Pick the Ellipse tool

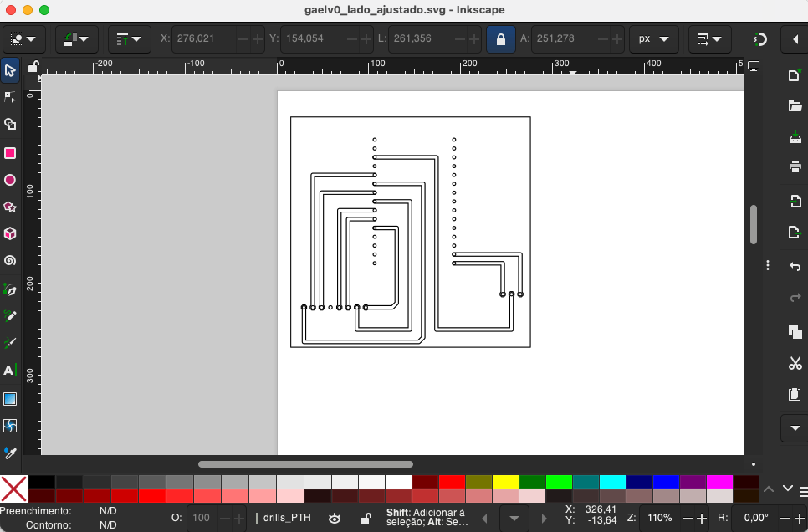point(10,180)
